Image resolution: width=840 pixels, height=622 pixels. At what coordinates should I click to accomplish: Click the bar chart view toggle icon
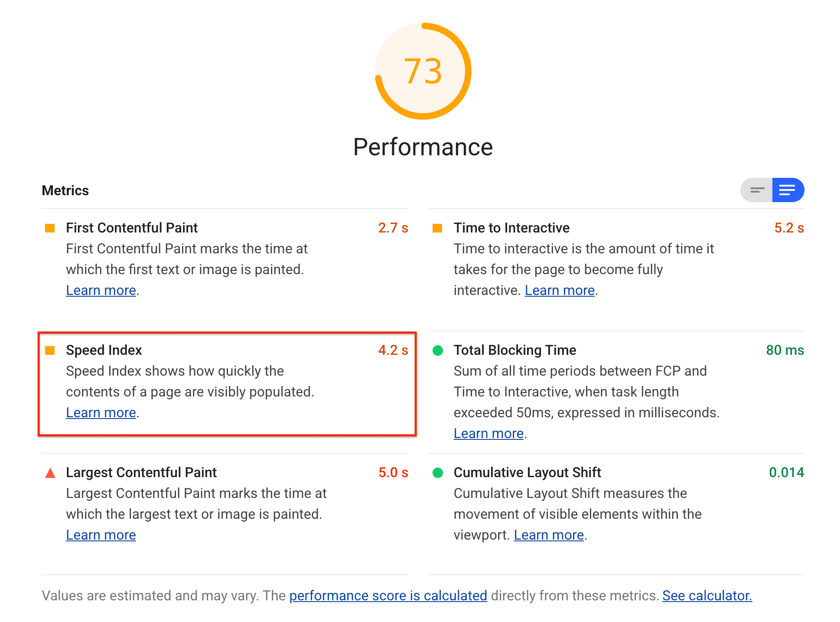coord(757,190)
